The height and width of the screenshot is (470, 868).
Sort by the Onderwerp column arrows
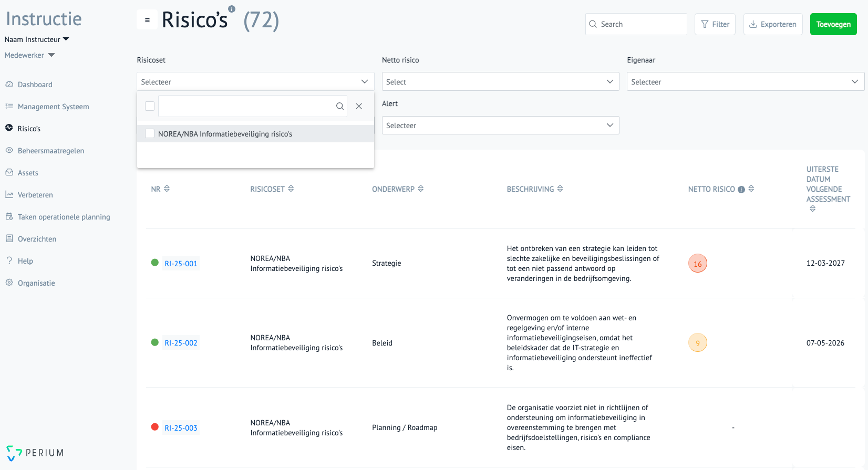coord(421,189)
